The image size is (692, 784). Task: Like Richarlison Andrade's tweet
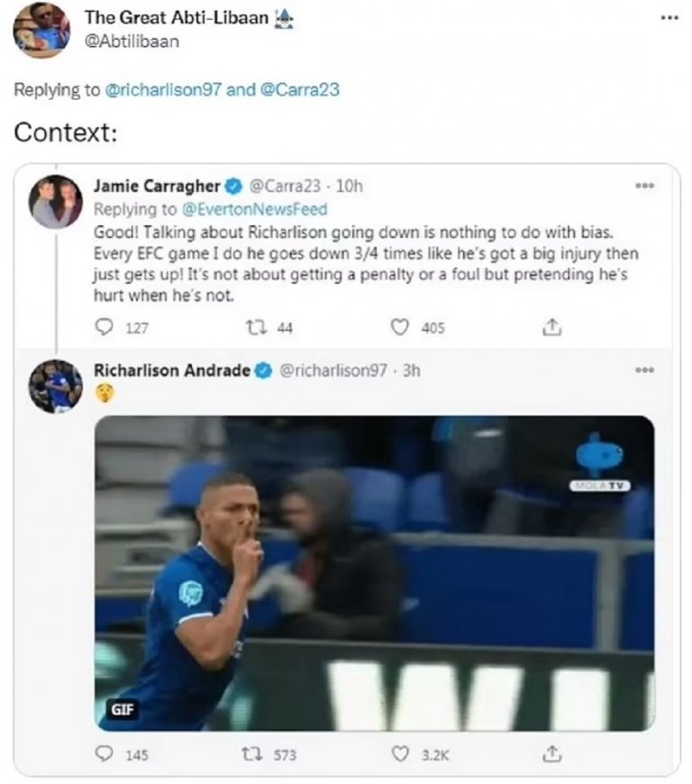(x=400, y=755)
